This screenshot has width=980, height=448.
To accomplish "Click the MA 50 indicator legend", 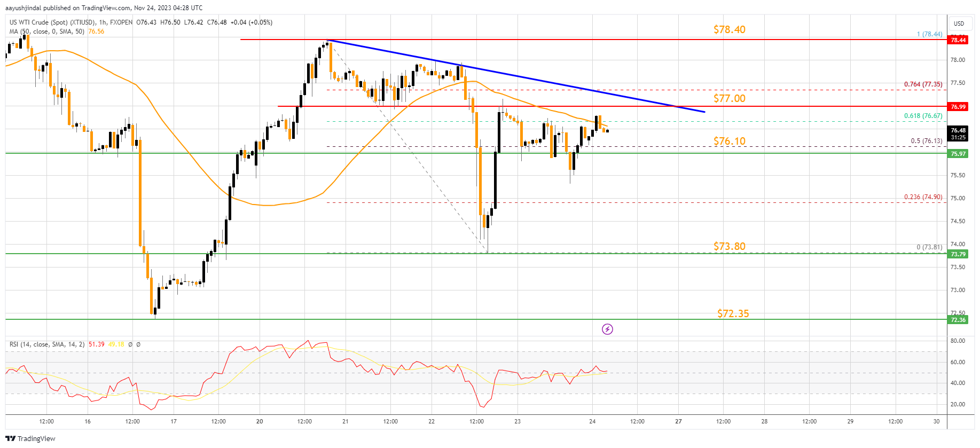I will (47, 32).
